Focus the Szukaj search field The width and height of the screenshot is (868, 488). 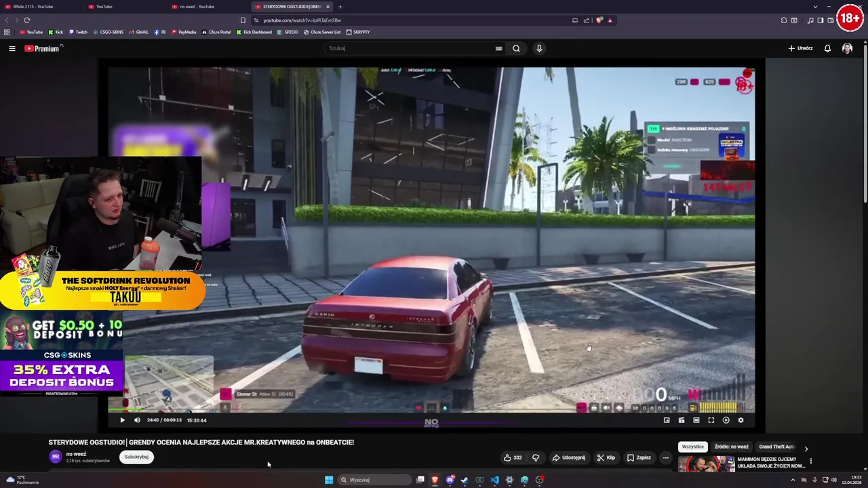(410, 48)
